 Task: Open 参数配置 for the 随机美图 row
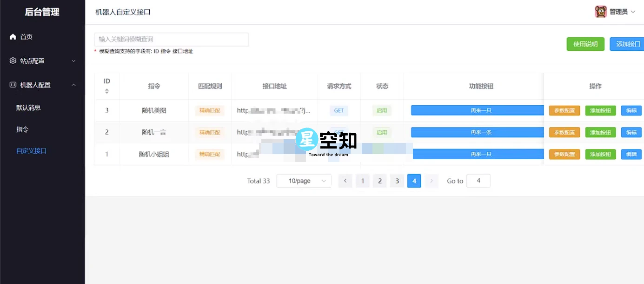click(564, 110)
